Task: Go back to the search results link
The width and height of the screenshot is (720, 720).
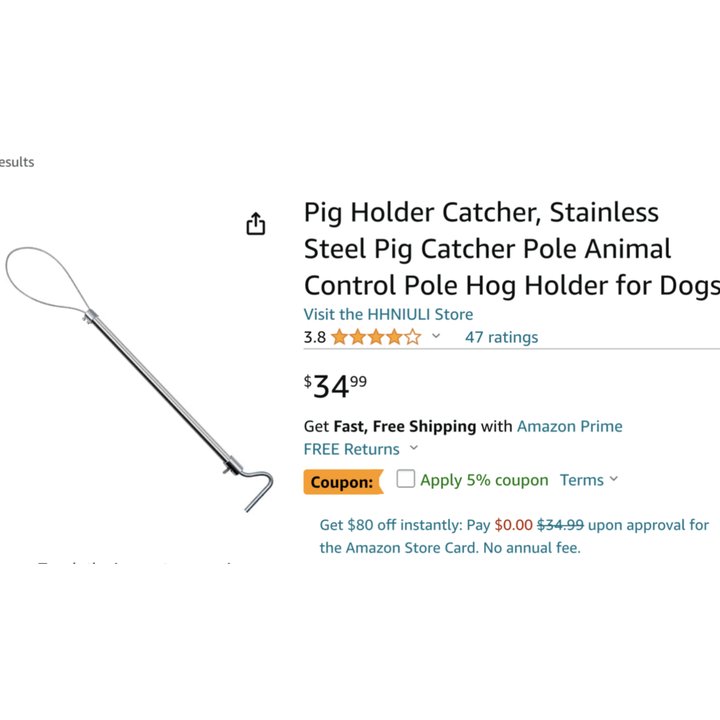Action: pos(16,162)
